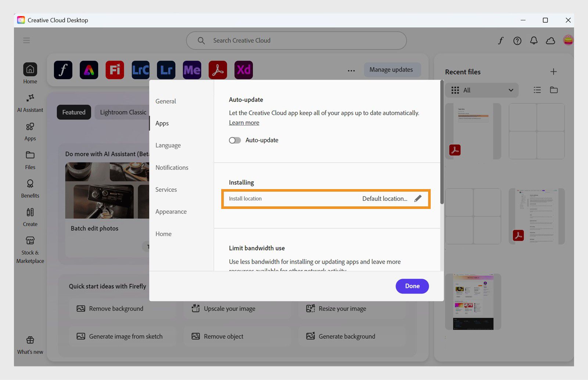Select the Notifications preferences tab

click(172, 167)
